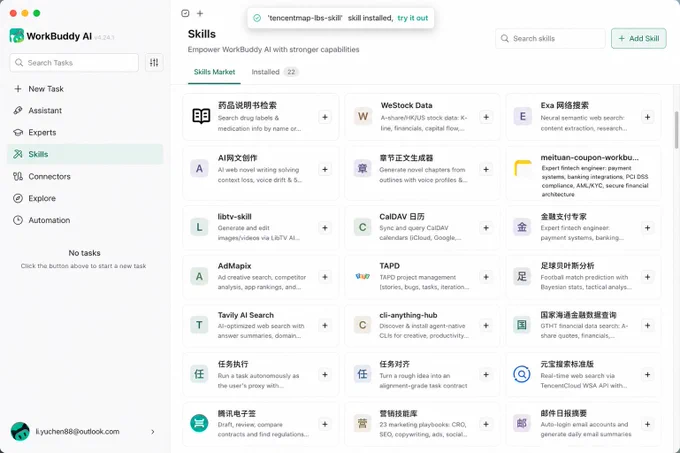Open the 元宝搜索标准版 search logo
This screenshot has width=680, height=453.
point(522,374)
